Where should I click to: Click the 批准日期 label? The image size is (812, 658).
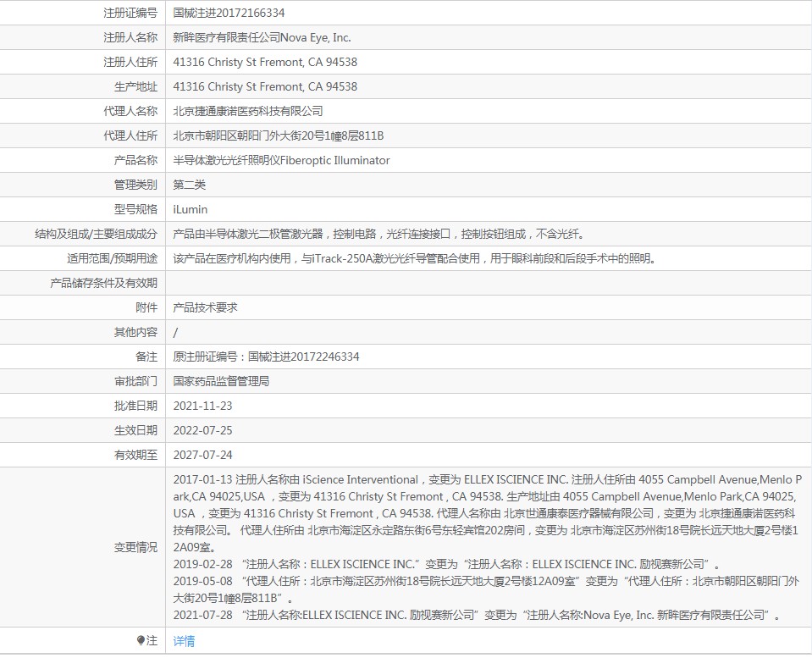135,406
